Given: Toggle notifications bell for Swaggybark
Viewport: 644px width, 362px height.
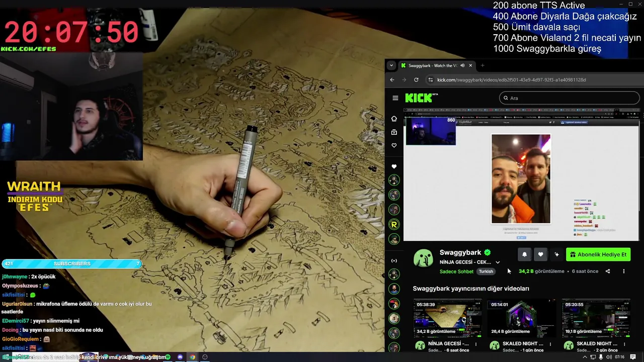Looking at the screenshot, I should click(x=524, y=254).
